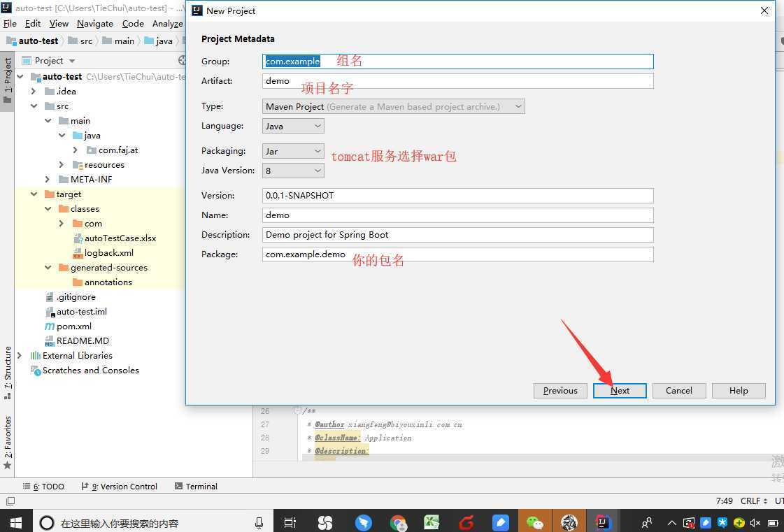
Task: Click the java breadcrumb in navigation bar
Action: [159, 41]
